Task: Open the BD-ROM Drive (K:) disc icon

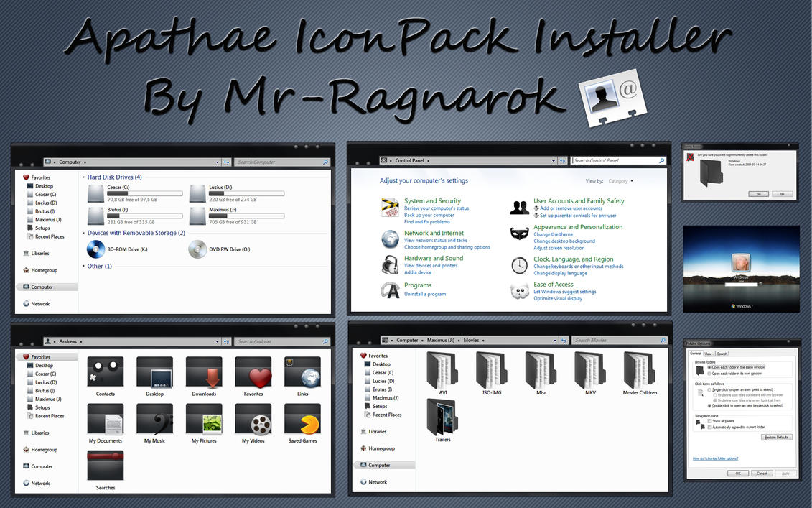Action: click(95, 249)
